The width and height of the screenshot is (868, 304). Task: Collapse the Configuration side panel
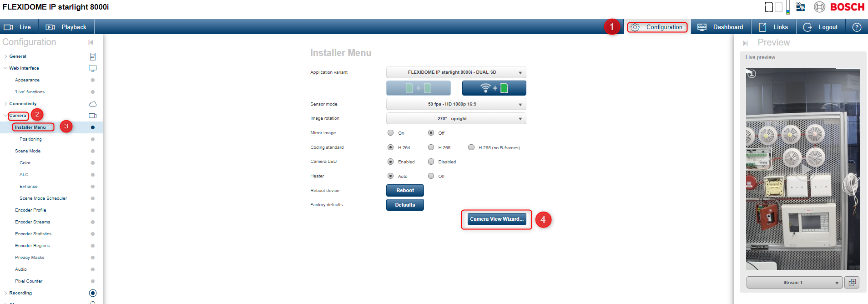pyautogui.click(x=91, y=42)
